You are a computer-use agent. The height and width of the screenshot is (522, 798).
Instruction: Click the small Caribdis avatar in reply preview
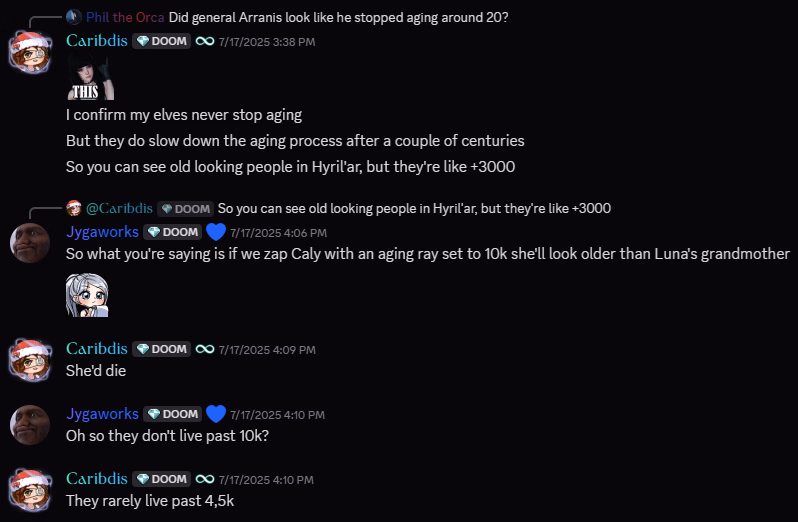click(x=73, y=208)
